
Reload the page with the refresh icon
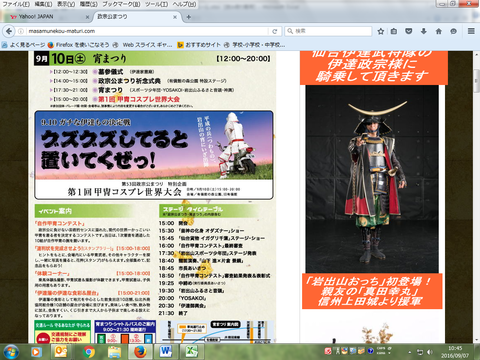pyautogui.click(x=275, y=31)
